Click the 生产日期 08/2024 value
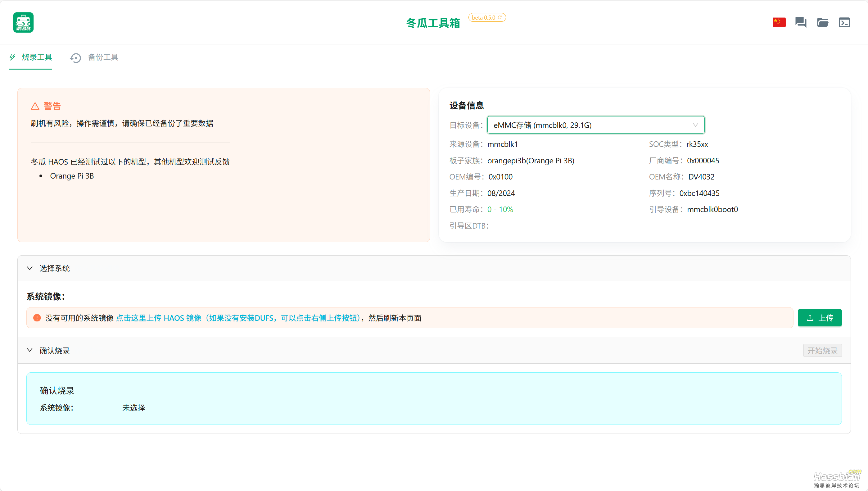This screenshot has height=491, width=868. tap(501, 193)
